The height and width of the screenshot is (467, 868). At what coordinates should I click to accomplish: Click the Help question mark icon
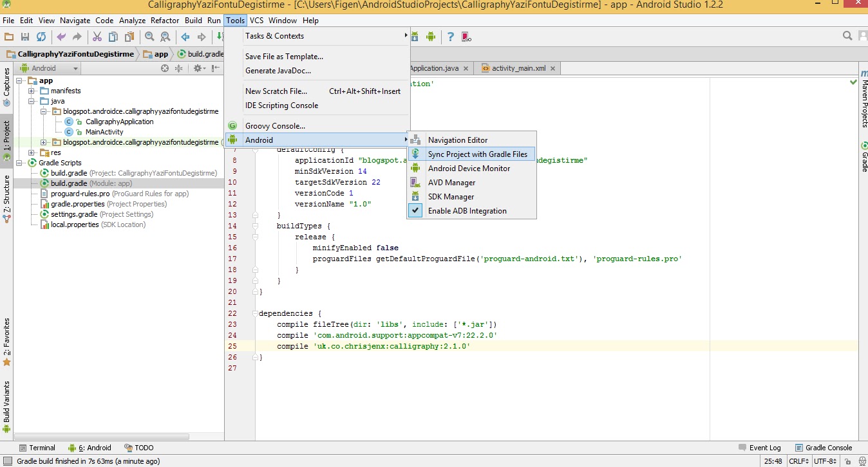click(x=451, y=37)
